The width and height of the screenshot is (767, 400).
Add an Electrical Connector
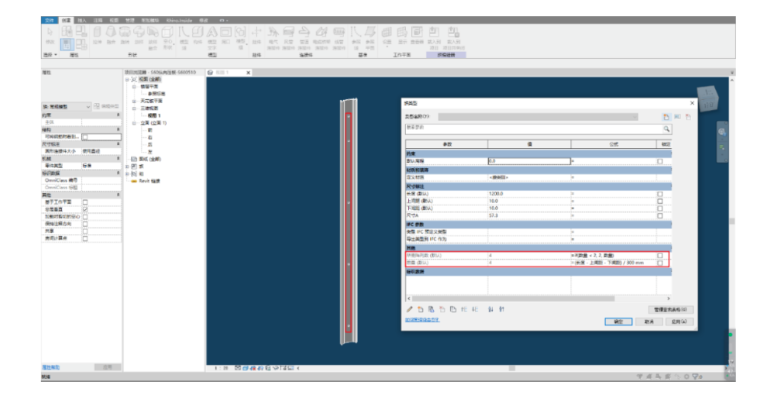click(273, 38)
